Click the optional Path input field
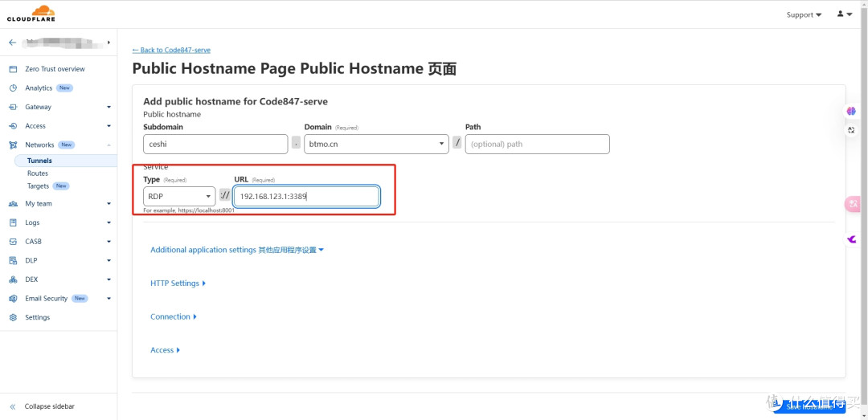 (x=537, y=144)
